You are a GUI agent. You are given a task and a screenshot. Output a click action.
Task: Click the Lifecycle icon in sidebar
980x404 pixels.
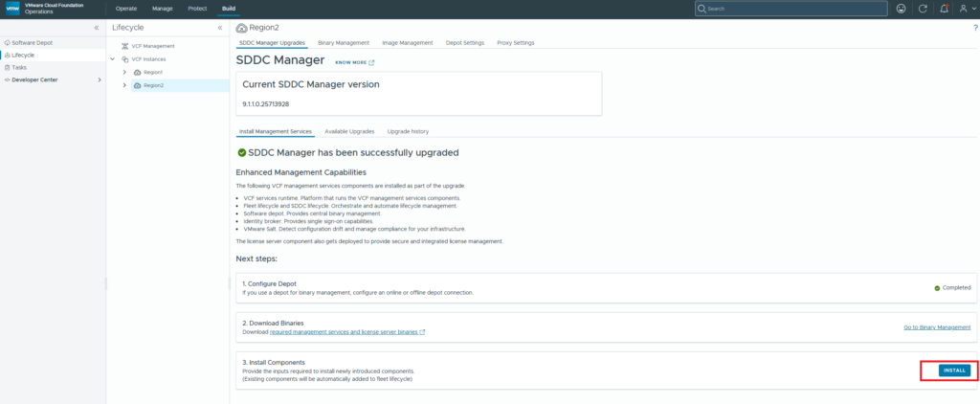7,55
